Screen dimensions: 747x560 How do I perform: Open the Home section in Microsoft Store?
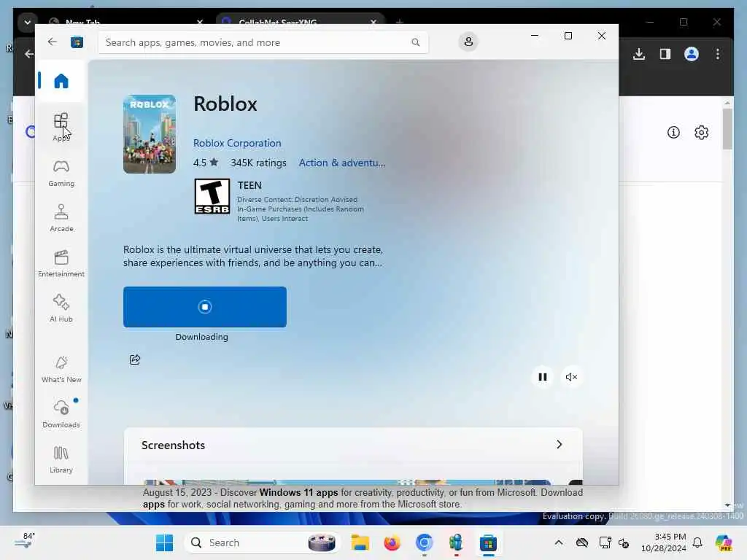pos(61,80)
